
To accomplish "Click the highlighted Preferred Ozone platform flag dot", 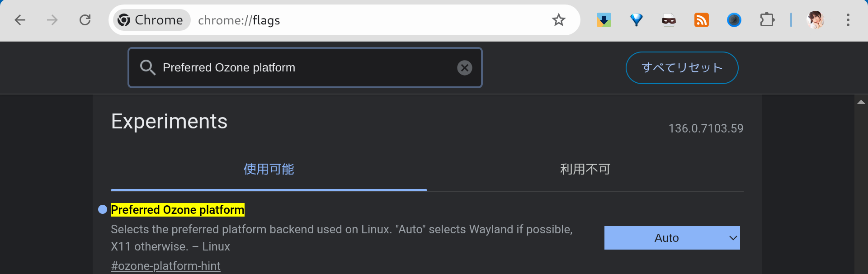I will pos(102,209).
